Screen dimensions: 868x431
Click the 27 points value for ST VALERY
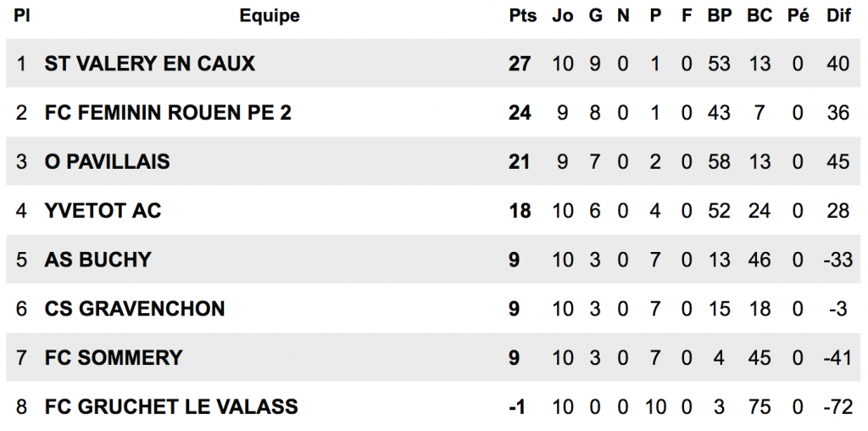[x=520, y=64]
